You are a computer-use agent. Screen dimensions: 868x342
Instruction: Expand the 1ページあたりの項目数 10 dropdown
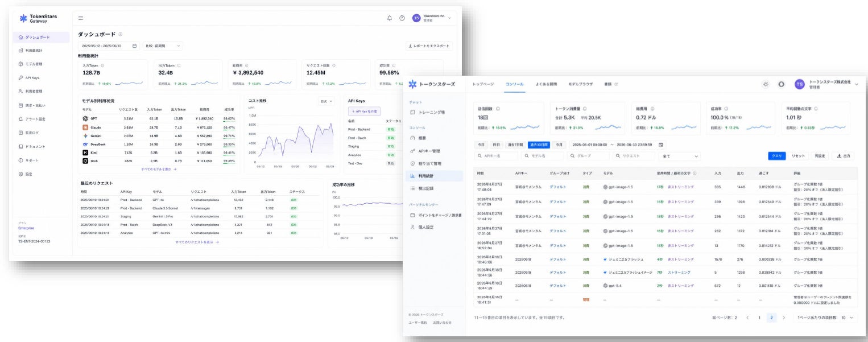click(x=826, y=318)
